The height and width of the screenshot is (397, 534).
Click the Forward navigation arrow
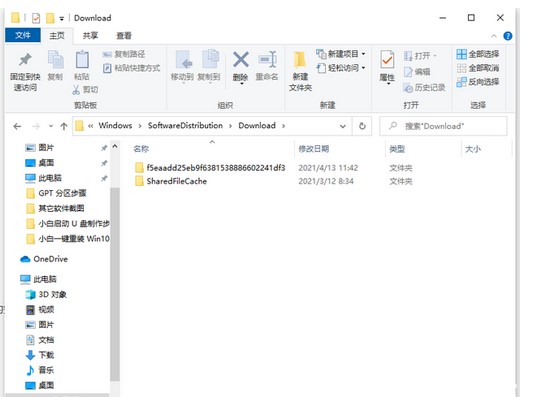coord(36,126)
